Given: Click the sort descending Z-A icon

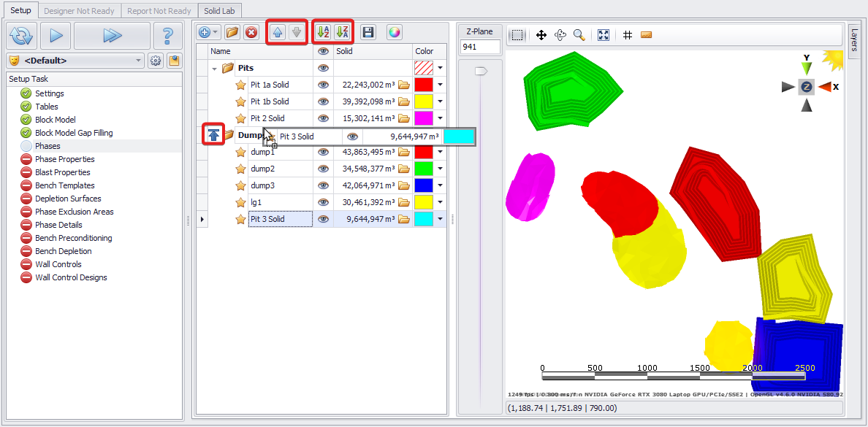Looking at the screenshot, I should coord(343,32).
